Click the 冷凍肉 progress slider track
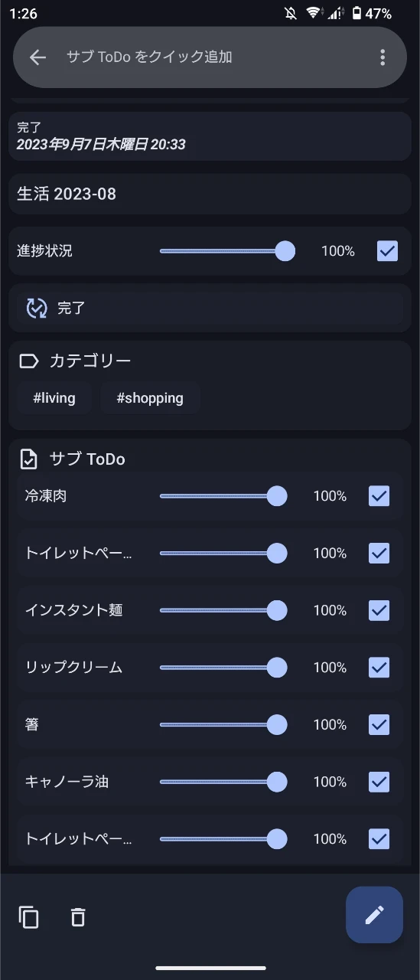The image size is (420, 980). click(x=223, y=496)
